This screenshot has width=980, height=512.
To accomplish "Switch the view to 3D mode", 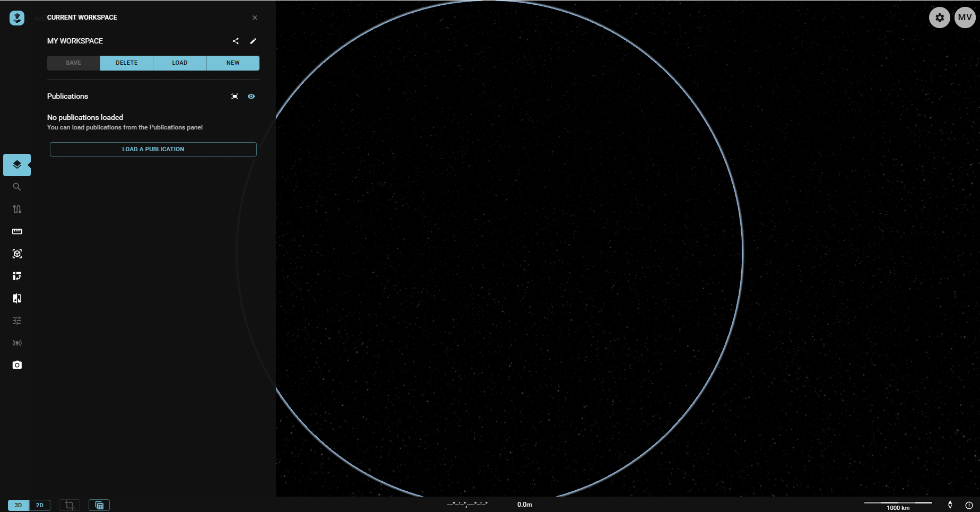I will coord(18,505).
